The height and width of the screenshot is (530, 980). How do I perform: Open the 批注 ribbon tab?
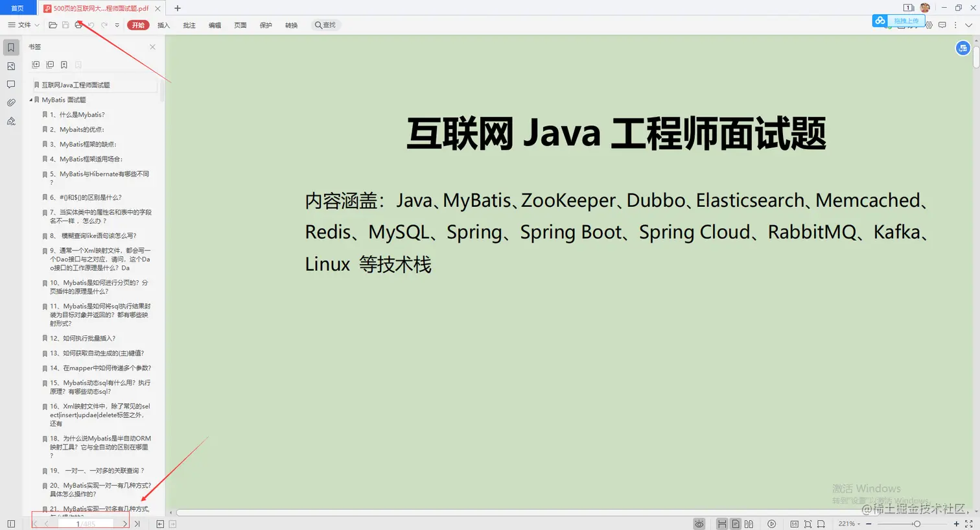(189, 25)
